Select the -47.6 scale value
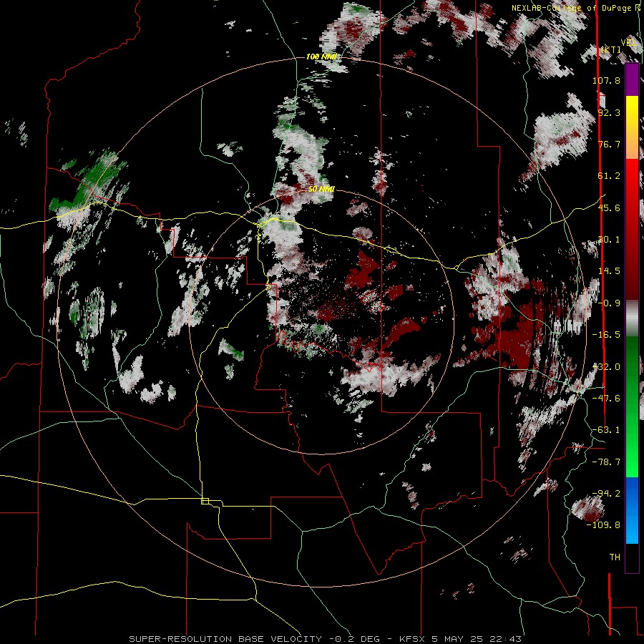This screenshot has width=644, height=644. [606, 399]
